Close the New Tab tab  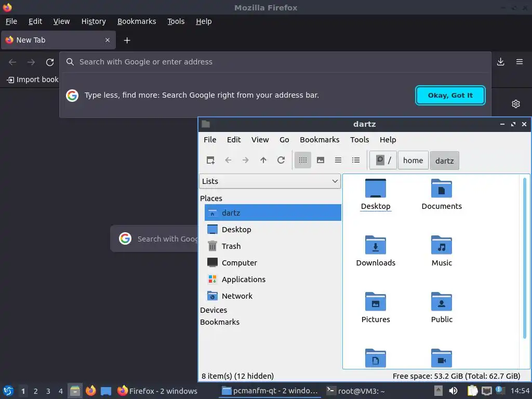click(108, 40)
